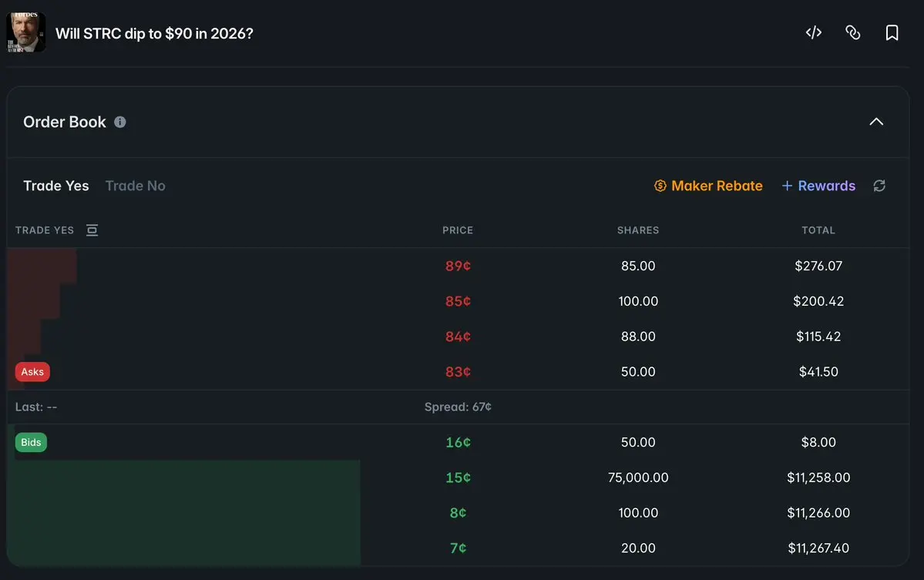Image resolution: width=924 pixels, height=580 pixels.
Task: Click the Order Book info icon
Action: [120, 122]
